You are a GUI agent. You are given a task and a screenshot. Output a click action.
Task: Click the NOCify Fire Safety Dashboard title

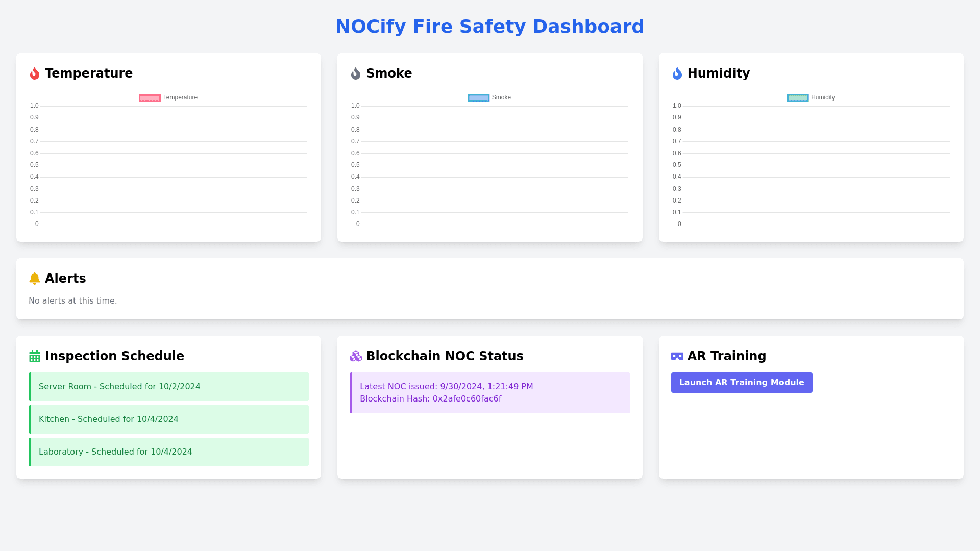(490, 27)
